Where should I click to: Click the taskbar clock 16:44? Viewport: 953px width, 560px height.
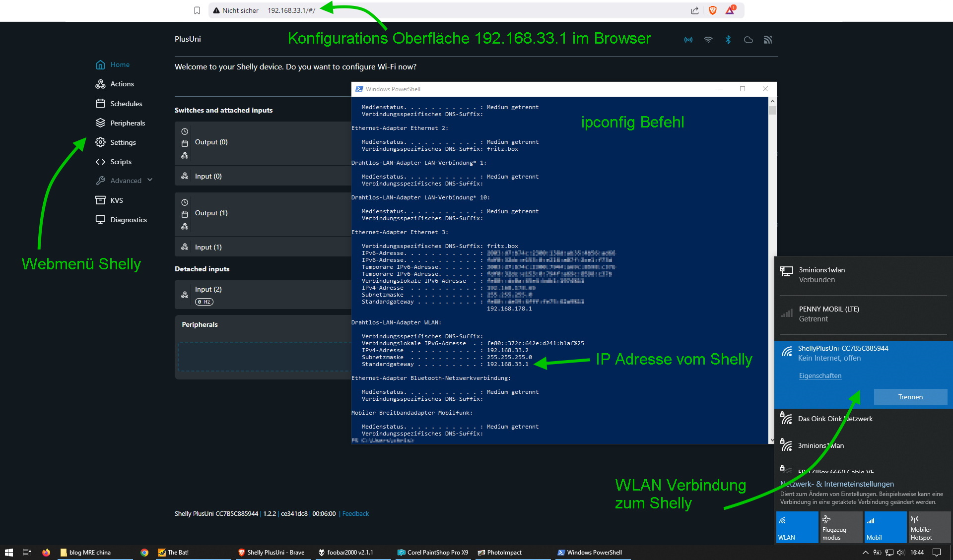click(917, 553)
